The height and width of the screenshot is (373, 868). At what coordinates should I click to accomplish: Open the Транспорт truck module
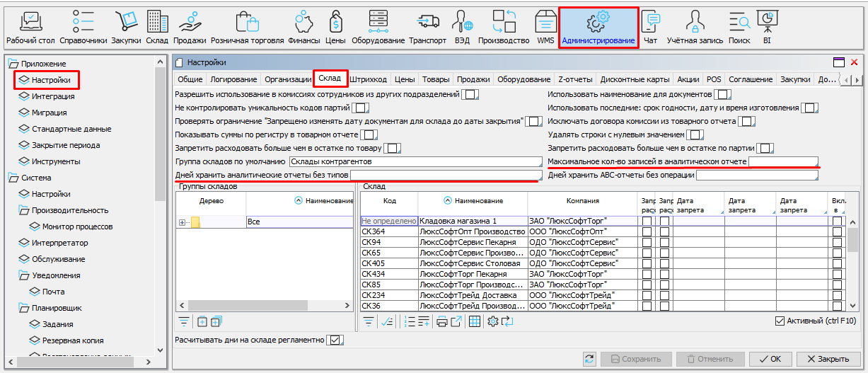click(427, 27)
